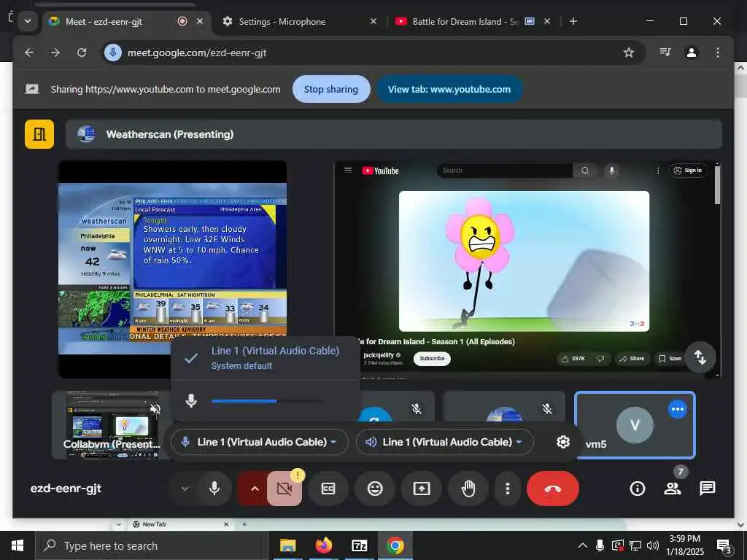Viewport: 747px width, 560px height.
Task: Click the meeting code ezd-eenr-gjt text
Action: (66, 489)
